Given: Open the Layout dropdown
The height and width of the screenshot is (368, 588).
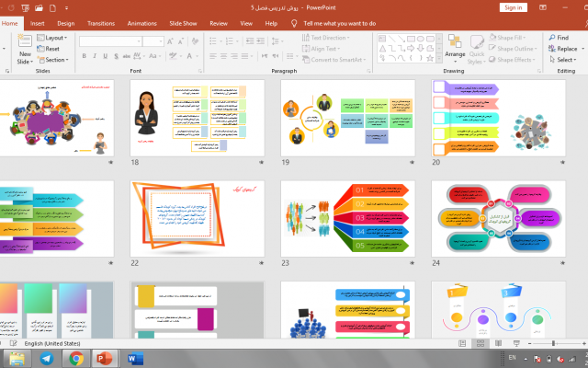Looking at the screenshot, I should [51, 38].
